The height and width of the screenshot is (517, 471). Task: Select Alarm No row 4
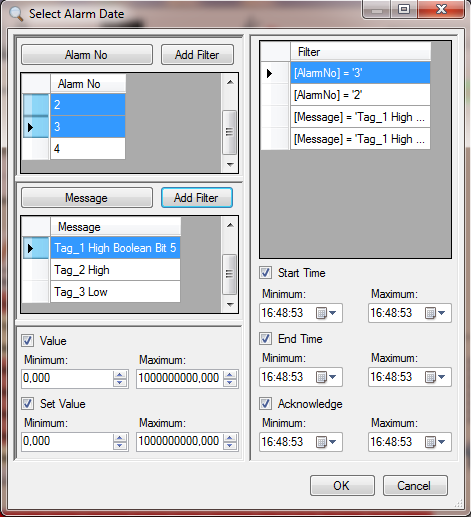(x=88, y=149)
